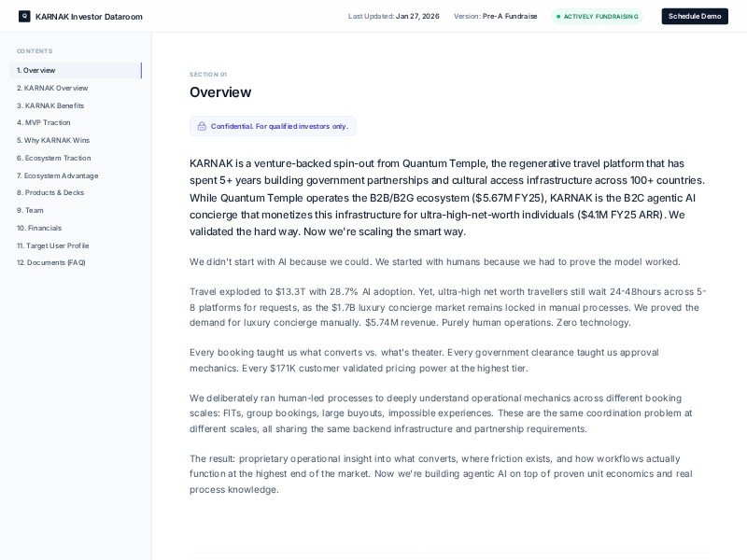Open the Financials section

[38, 228]
